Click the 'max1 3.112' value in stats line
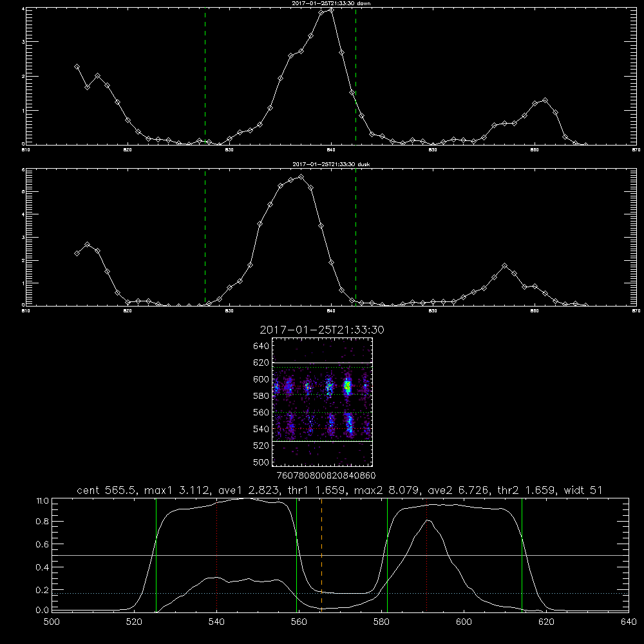The height and width of the screenshot is (644, 644). point(176,490)
